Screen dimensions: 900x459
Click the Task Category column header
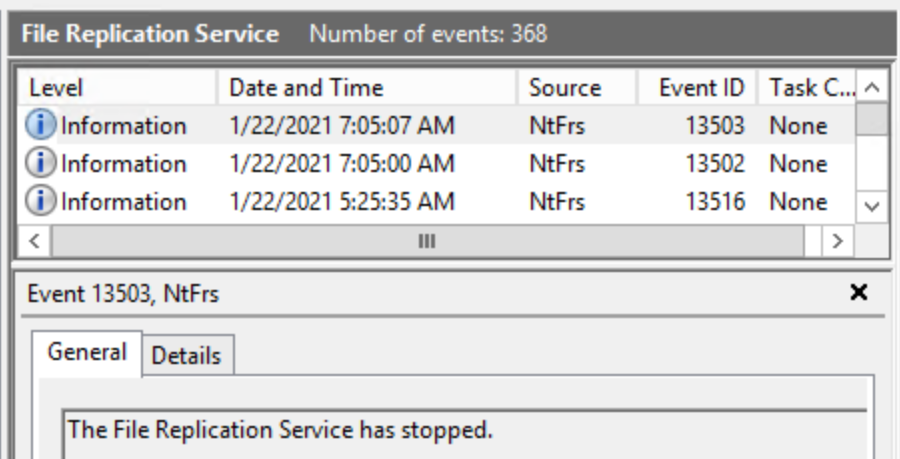point(806,88)
